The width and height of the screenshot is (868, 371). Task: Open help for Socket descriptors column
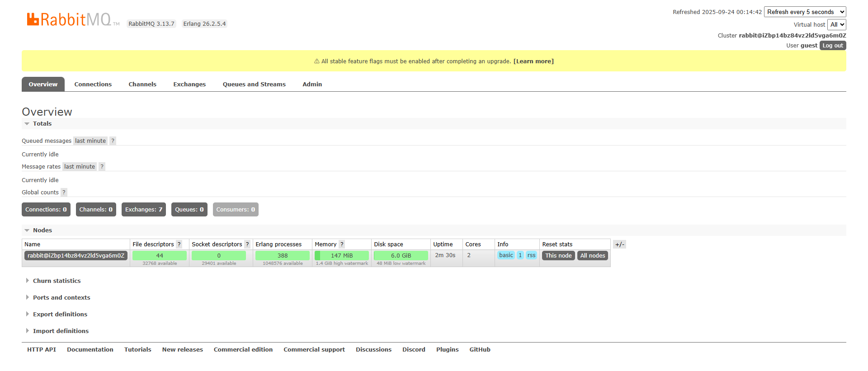(x=247, y=244)
